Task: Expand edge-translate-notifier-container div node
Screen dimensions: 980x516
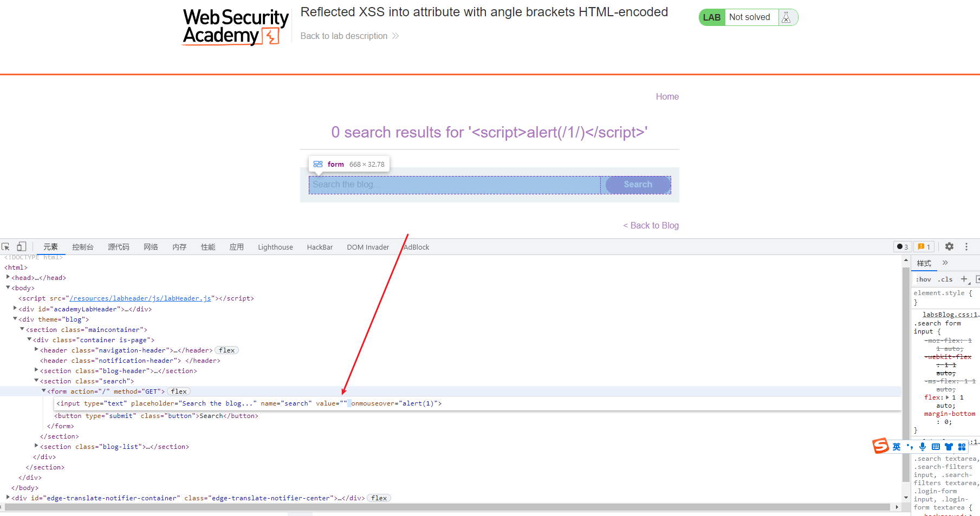Action: pyautogui.click(x=8, y=497)
